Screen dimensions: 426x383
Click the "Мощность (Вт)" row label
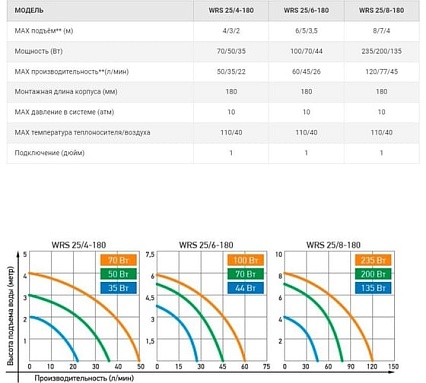[x=38, y=51]
